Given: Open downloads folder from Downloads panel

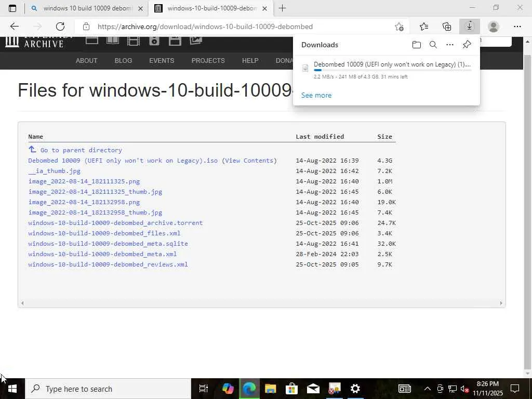Looking at the screenshot, I should [417, 45].
